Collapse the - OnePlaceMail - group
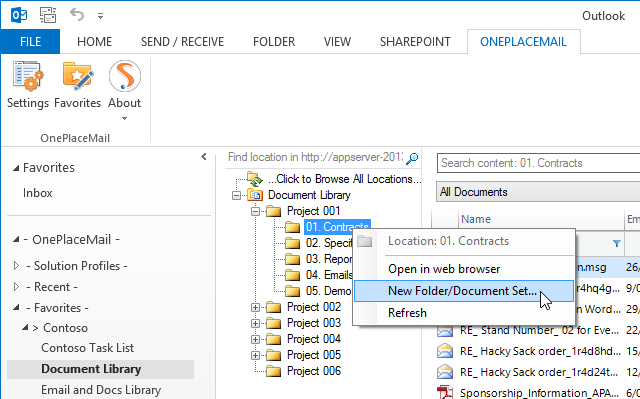Viewport: 640px width, 399px height. pos(16,240)
